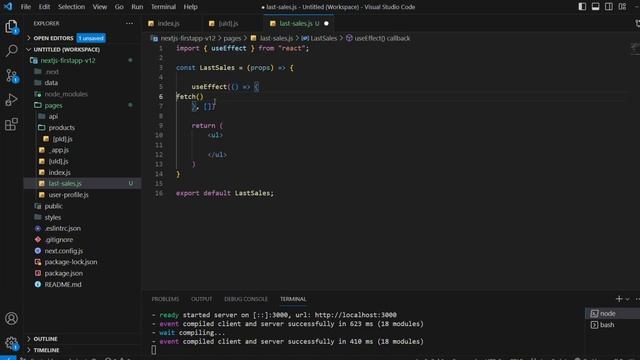Screen dimensions: 640x360
Task: Switch to the Problems panel tab
Action: tap(165, 299)
